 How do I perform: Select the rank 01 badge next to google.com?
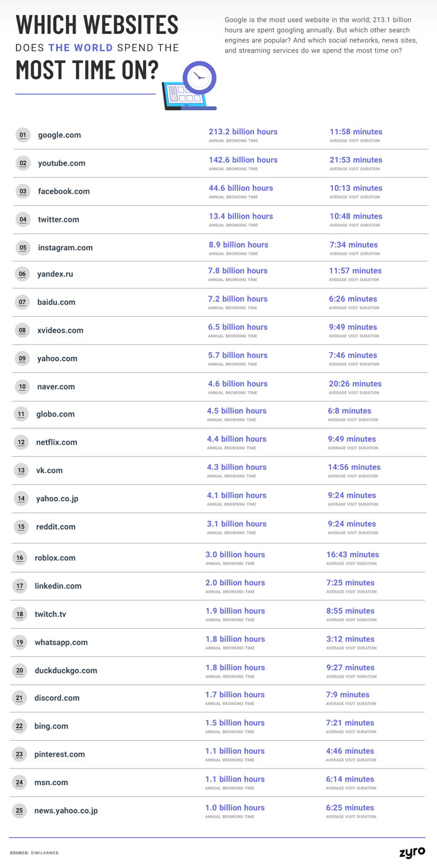[23, 135]
